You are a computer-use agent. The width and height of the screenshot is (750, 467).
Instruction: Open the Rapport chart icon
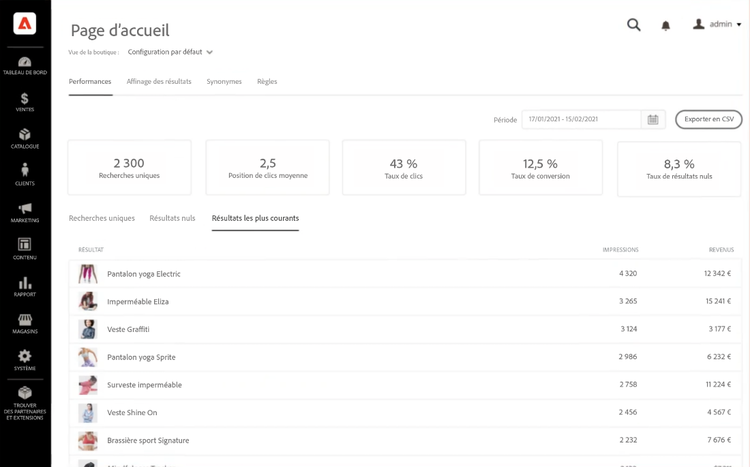(x=25, y=284)
